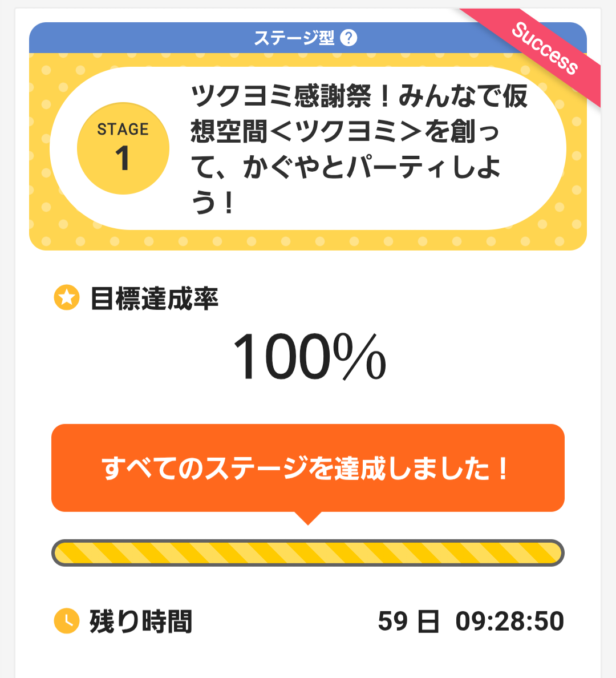616x678 pixels.
Task: Click the yellow STAGE 1 badge
Action: coord(123,148)
